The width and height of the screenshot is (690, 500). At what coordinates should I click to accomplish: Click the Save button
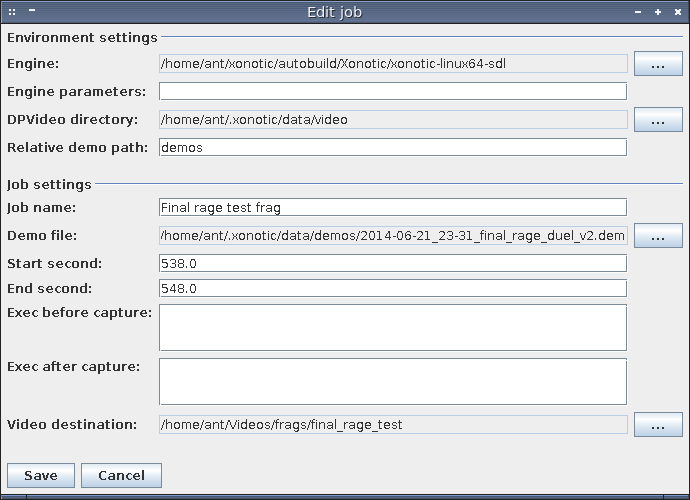coord(41,475)
